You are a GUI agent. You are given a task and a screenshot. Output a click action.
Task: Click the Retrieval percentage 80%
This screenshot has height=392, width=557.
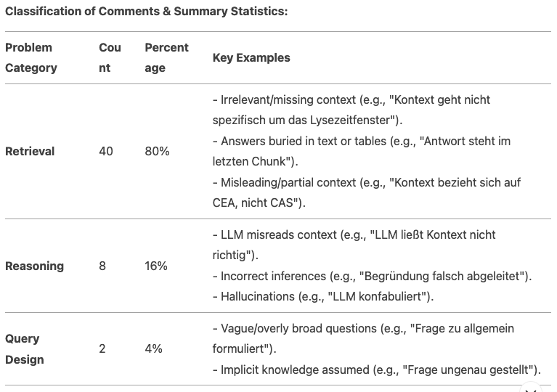point(157,151)
